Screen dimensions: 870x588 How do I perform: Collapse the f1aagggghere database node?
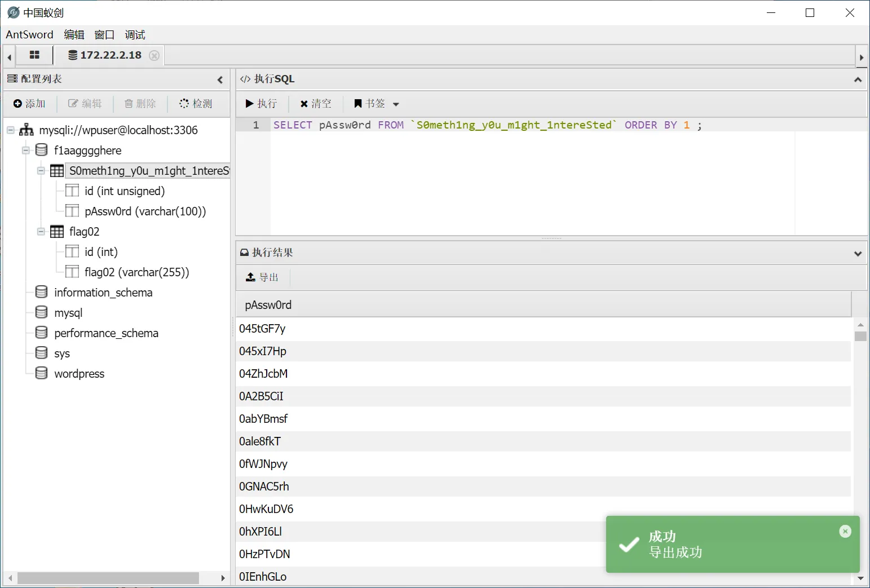click(26, 151)
